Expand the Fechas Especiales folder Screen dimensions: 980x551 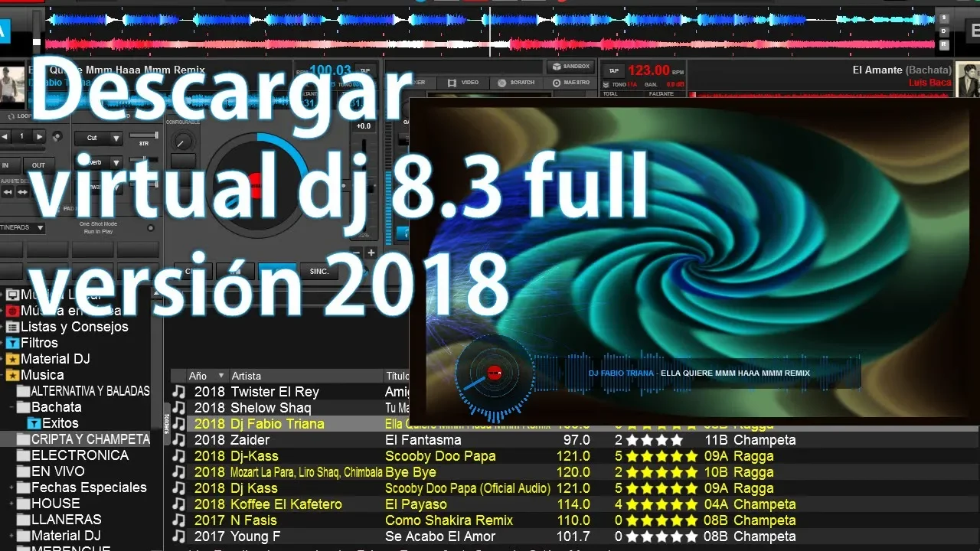pyautogui.click(x=11, y=487)
